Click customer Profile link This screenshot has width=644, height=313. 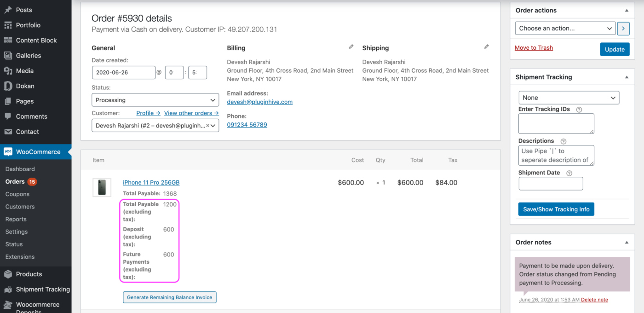tap(148, 113)
